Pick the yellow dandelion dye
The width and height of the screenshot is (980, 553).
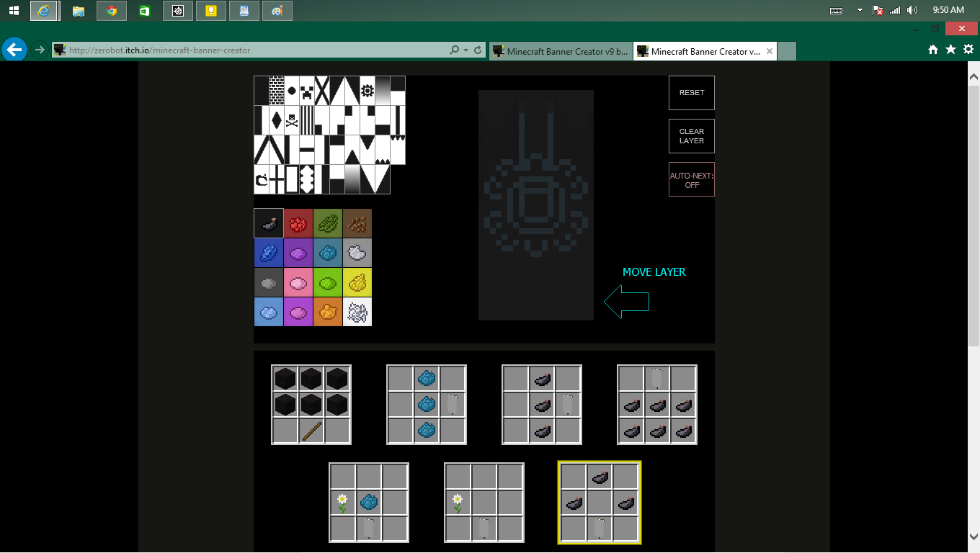357,282
